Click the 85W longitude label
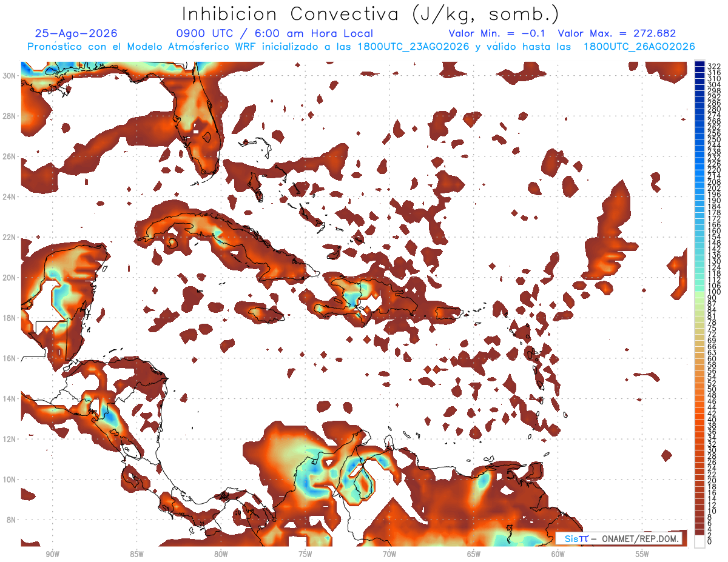728x562 pixels. 136,554
